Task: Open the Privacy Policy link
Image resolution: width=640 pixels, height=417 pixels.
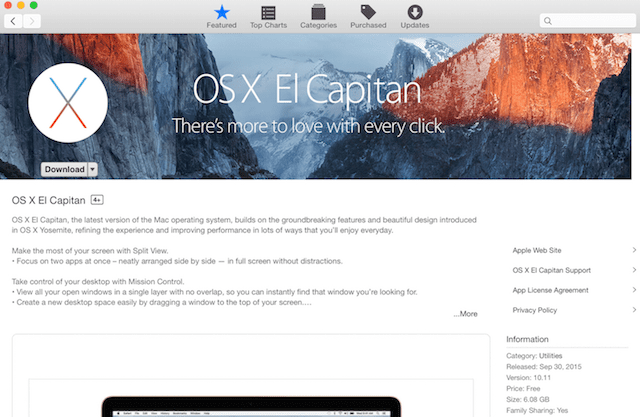Action: (x=535, y=310)
